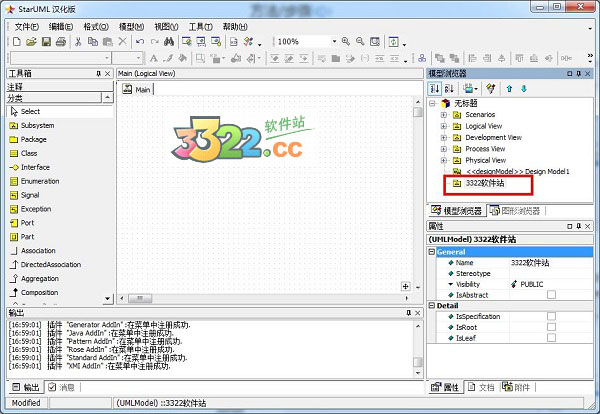600x414 pixels.
Task: Open the 工具(T) menu
Action: [x=201, y=27]
